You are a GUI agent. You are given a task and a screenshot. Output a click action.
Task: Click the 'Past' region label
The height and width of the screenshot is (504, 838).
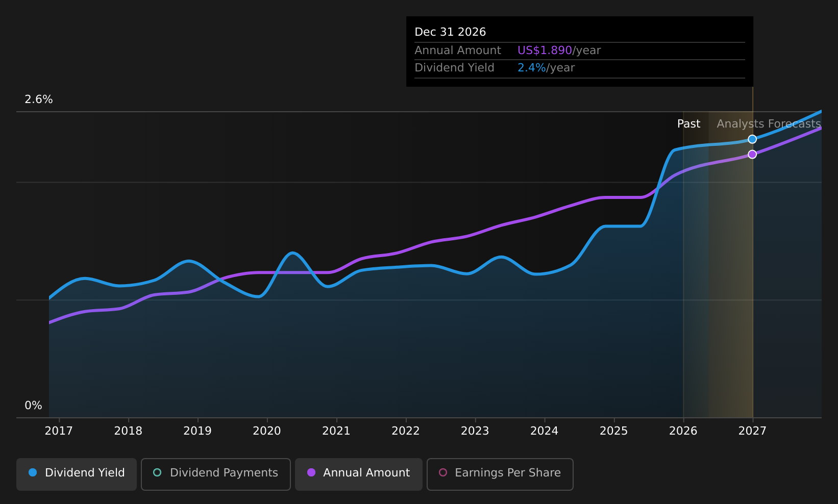pyautogui.click(x=688, y=124)
